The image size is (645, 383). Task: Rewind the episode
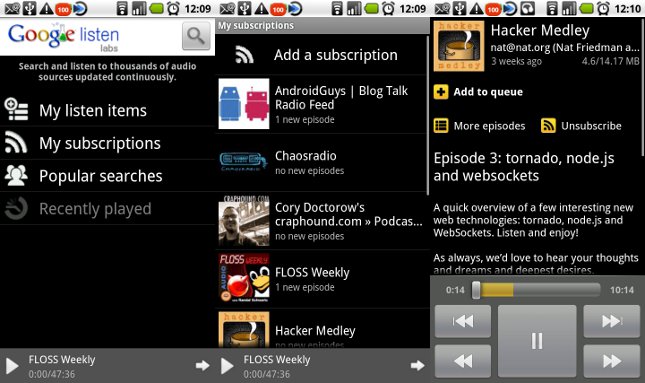click(463, 361)
